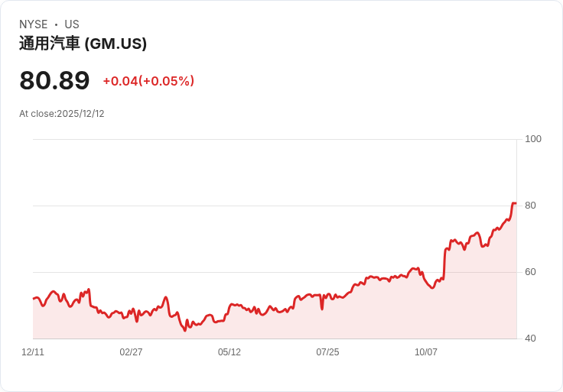Viewport: 563px width, 392px height.
Task: Click the shaded area beneath the price line
Action: pyautogui.click(x=288, y=326)
